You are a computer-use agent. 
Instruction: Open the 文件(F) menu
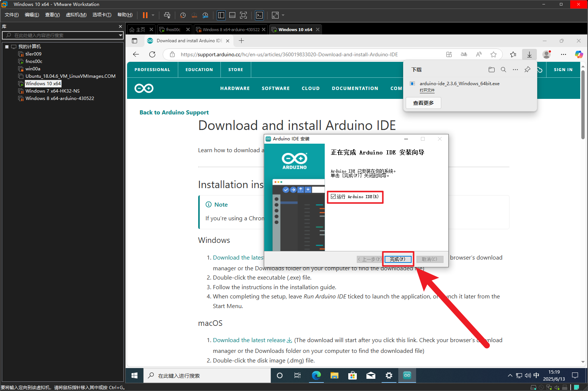pos(12,15)
